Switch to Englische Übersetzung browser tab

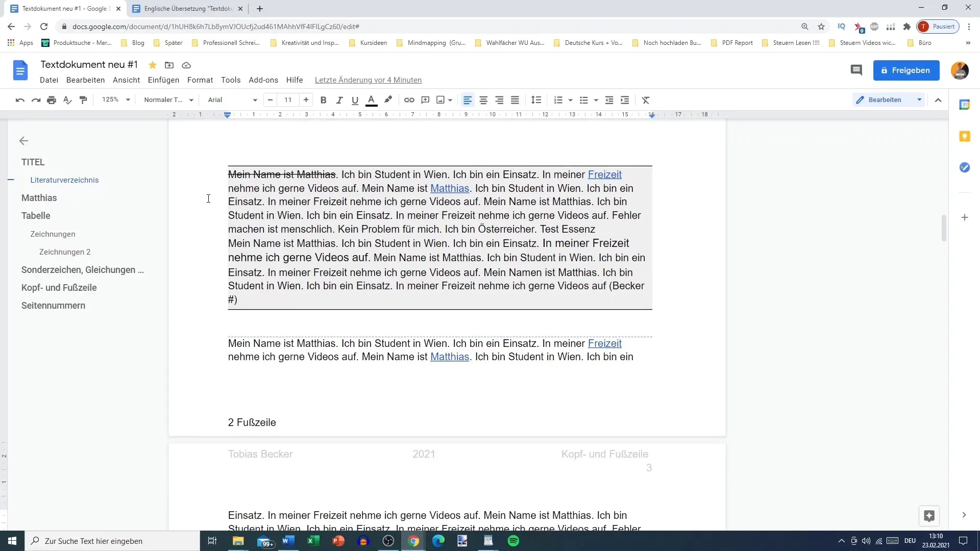(x=187, y=9)
